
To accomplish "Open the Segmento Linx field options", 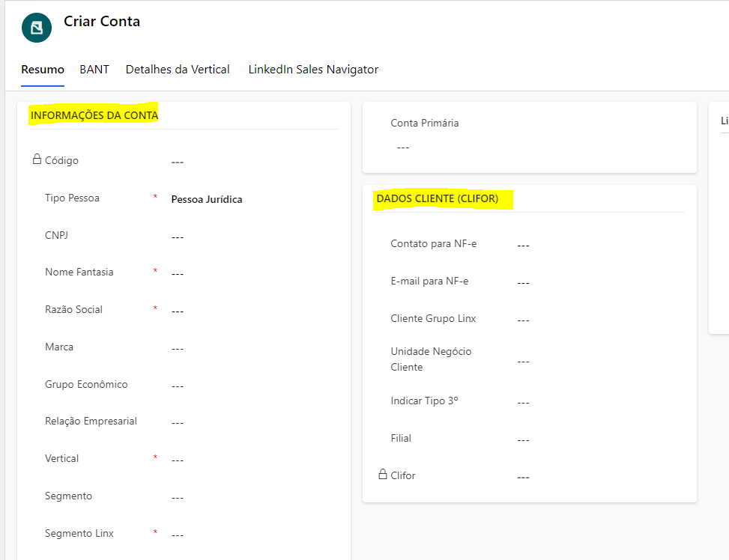I will [247, 535].
